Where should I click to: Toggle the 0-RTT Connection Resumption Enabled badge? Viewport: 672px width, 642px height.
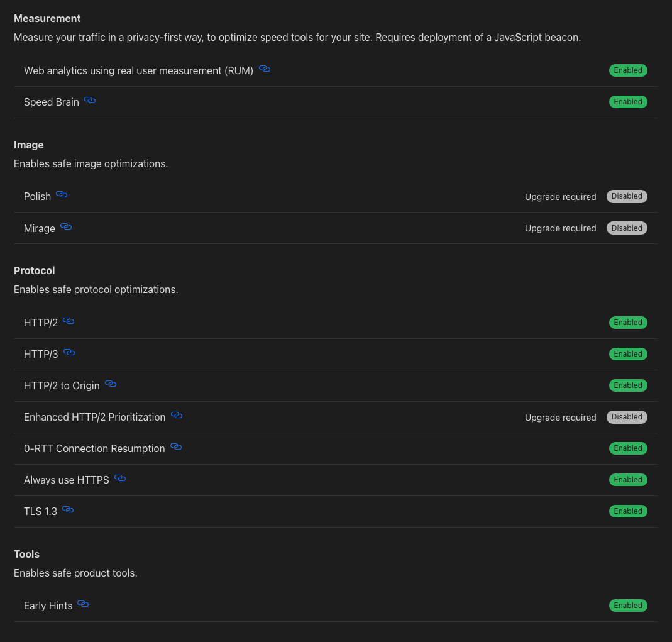(x=628, y=448)
